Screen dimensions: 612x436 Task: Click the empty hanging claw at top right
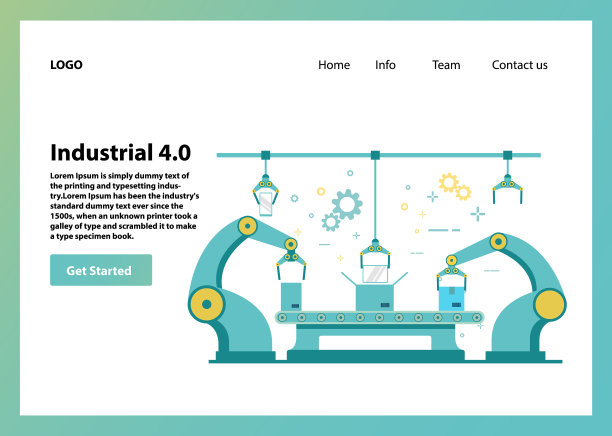tap(507, 188)
